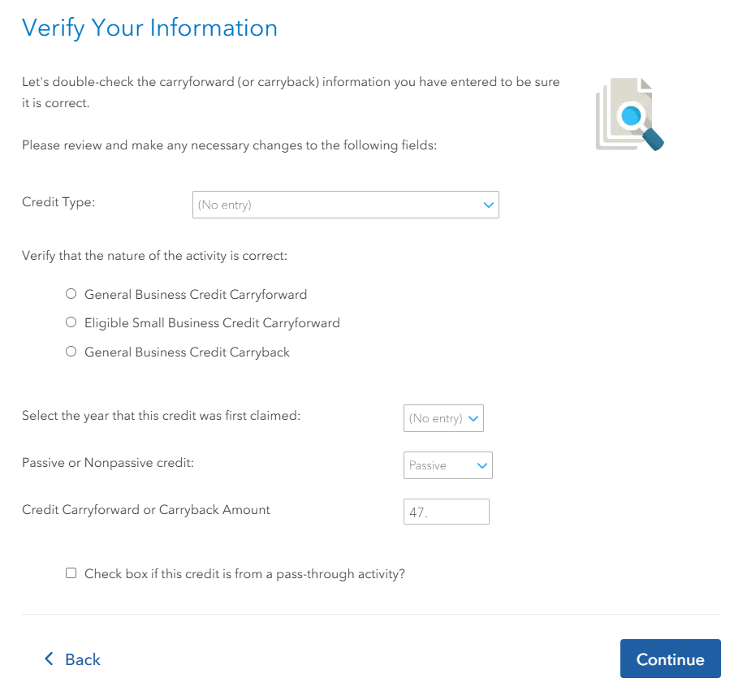Click the left chevron beside Back
Screen dimensions: 747x700
[x=49, y=659]
